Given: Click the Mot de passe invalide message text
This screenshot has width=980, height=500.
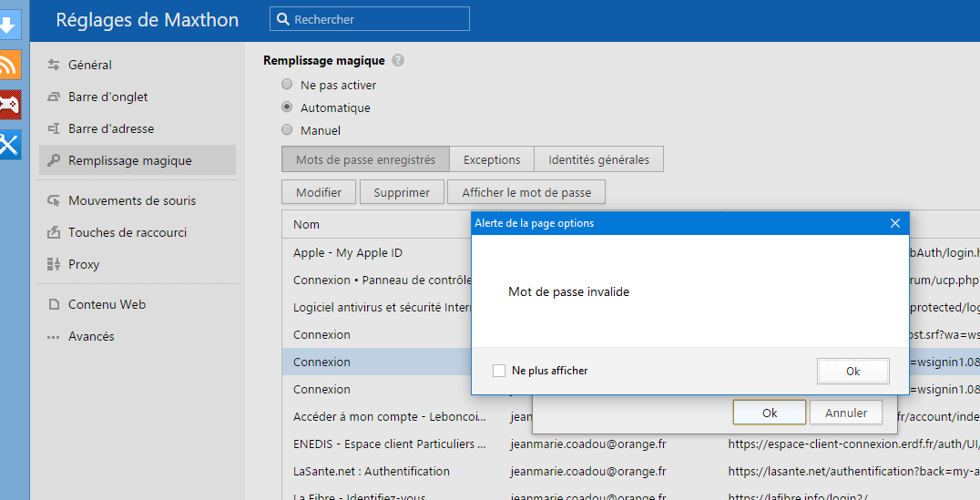Looking at the screenshot, I should [568, 291].
